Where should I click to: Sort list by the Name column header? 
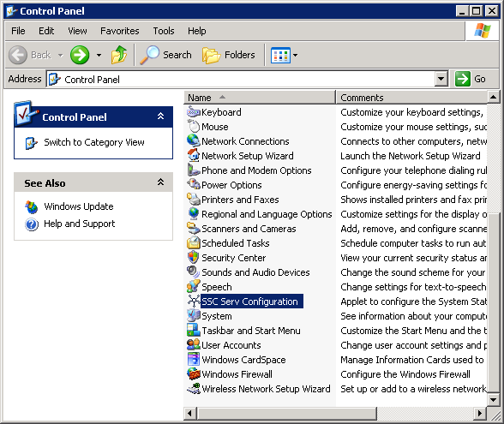click(x=260, y=98)
